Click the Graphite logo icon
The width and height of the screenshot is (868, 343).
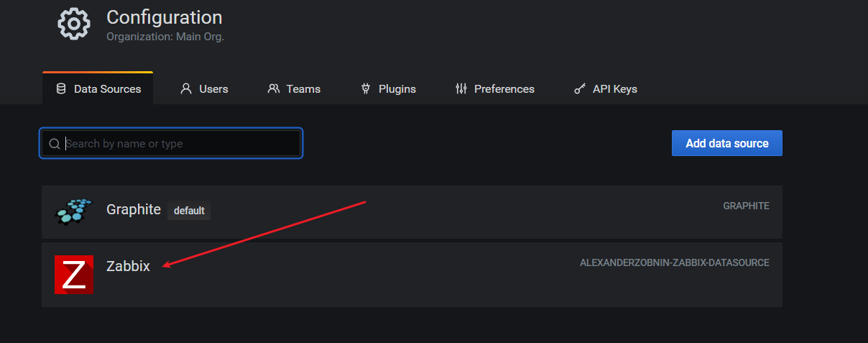pyautogui.click(x=74, y=211)
